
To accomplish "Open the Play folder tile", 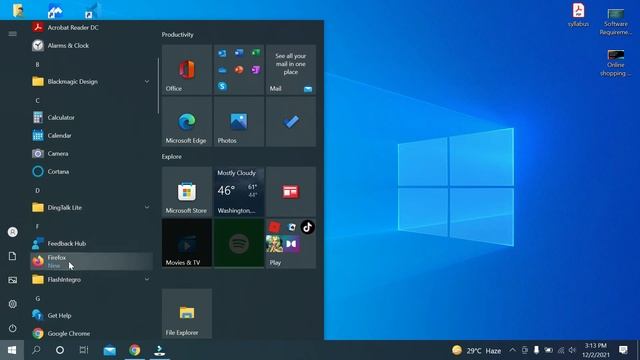I will point(291,243).
